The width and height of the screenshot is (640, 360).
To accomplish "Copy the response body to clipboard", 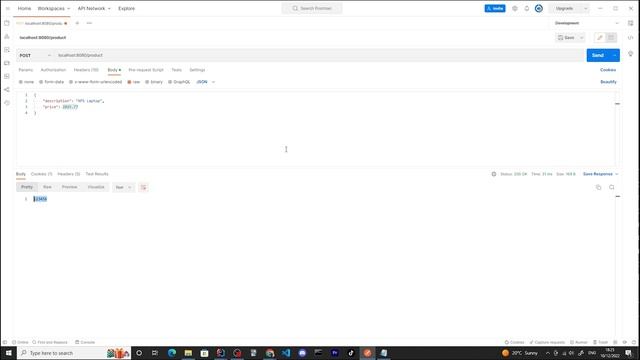I will [598, 187].
